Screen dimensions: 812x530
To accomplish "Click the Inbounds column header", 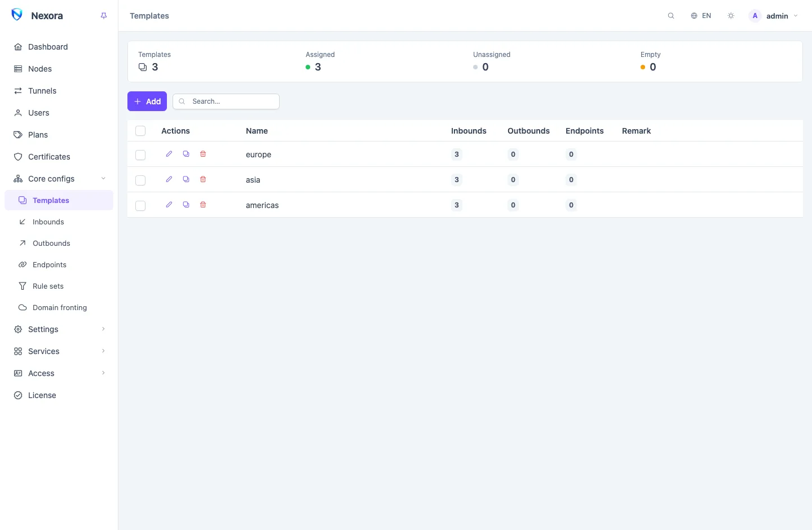I will pos(469,131).
